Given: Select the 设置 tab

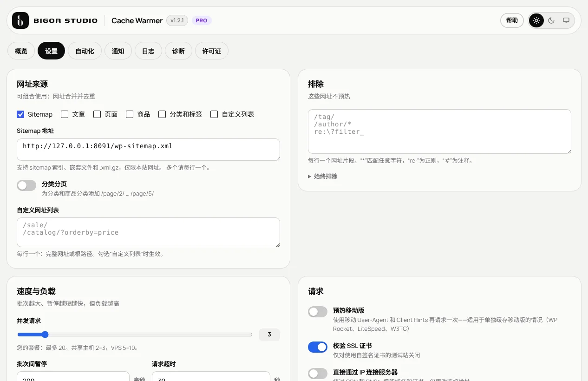Looking at the screenshot, I should tap(51, 51).
